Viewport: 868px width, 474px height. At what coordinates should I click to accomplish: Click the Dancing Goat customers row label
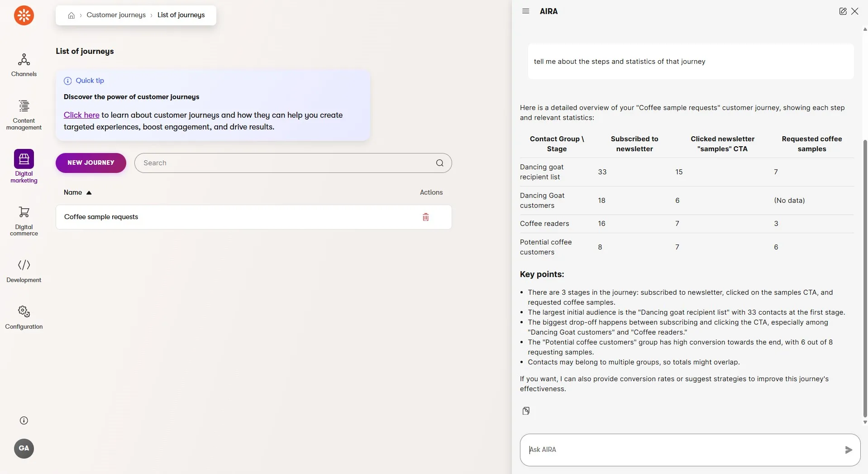tap(542, 201)
